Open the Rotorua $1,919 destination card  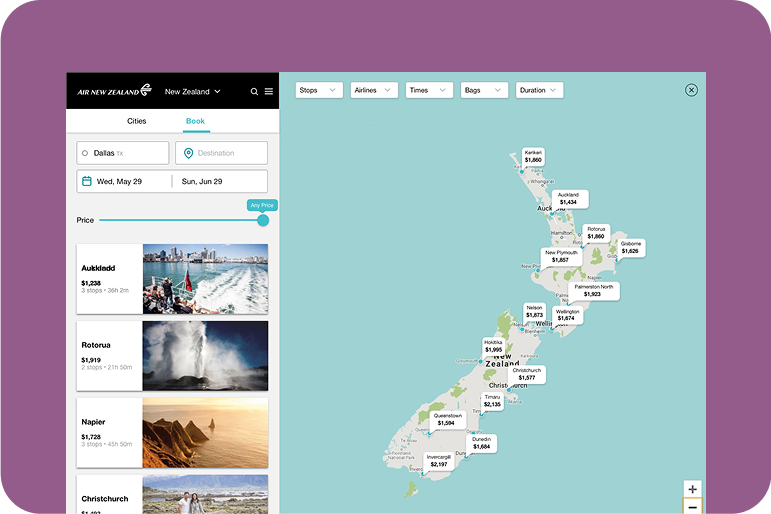173,356
